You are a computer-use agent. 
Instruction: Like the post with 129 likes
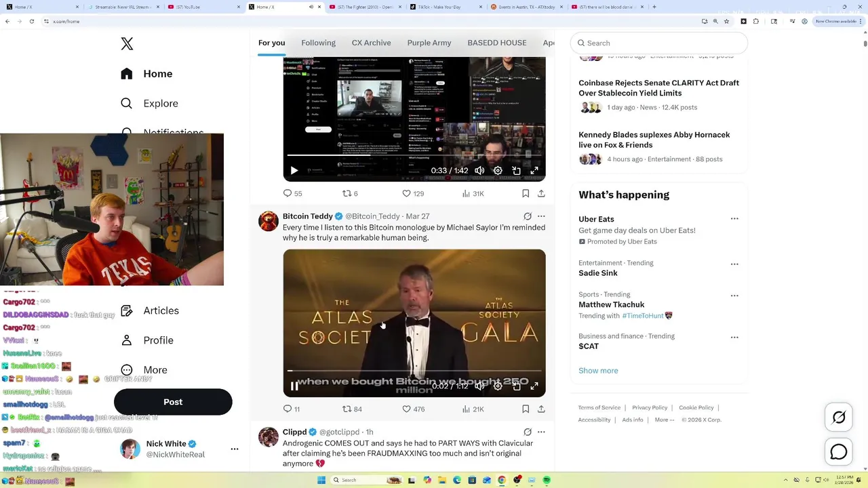(x=413, y=193)
